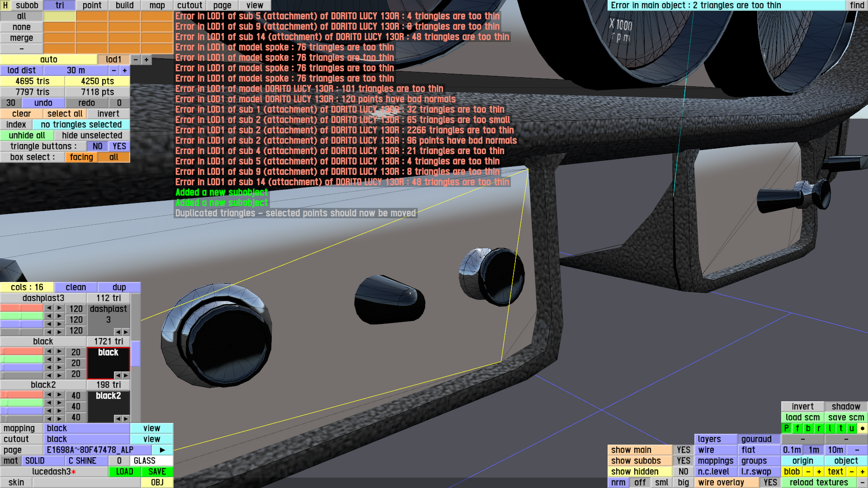868x488 pixels.
Task: Click the black dot view button
Action: pos(862,428)
